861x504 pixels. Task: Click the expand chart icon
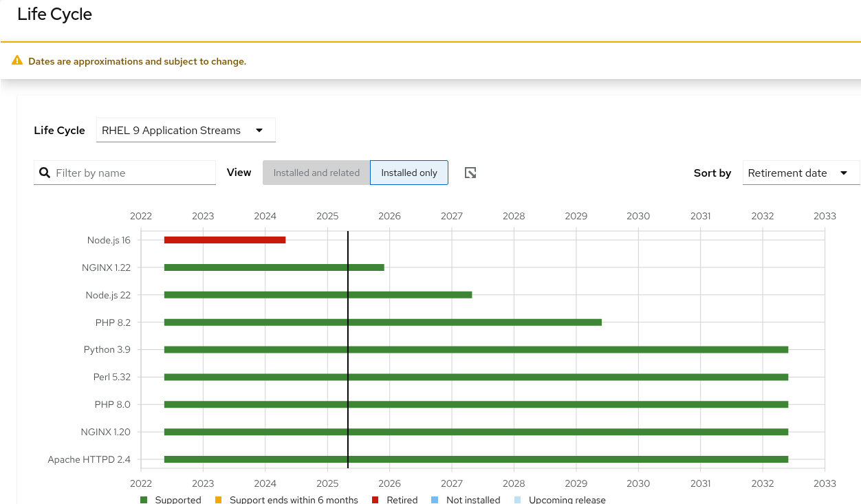click(x=470, y=173)
